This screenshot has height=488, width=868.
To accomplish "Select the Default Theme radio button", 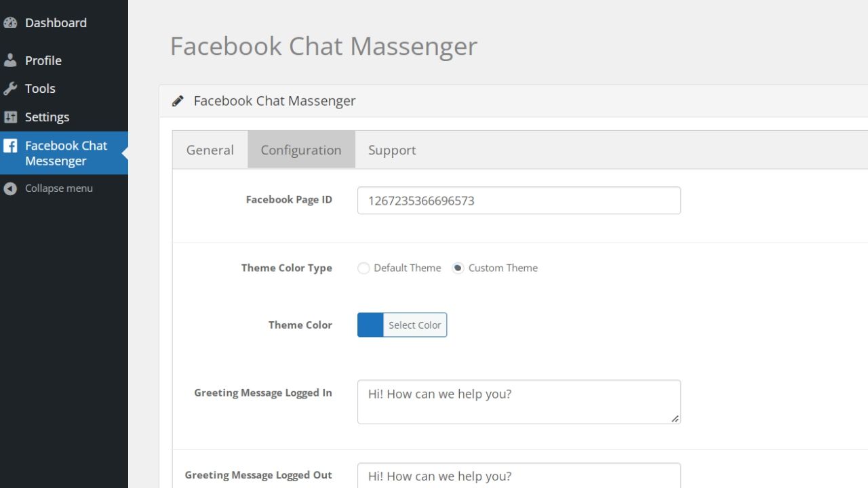I will [363, 268].
